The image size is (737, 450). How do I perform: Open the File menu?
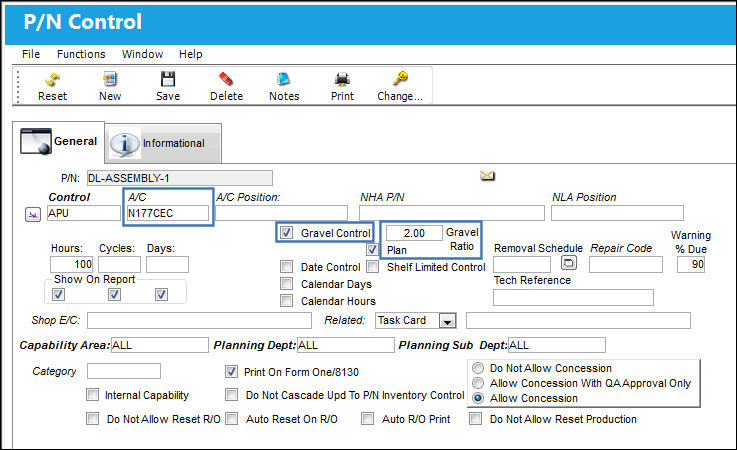point(31,54)
